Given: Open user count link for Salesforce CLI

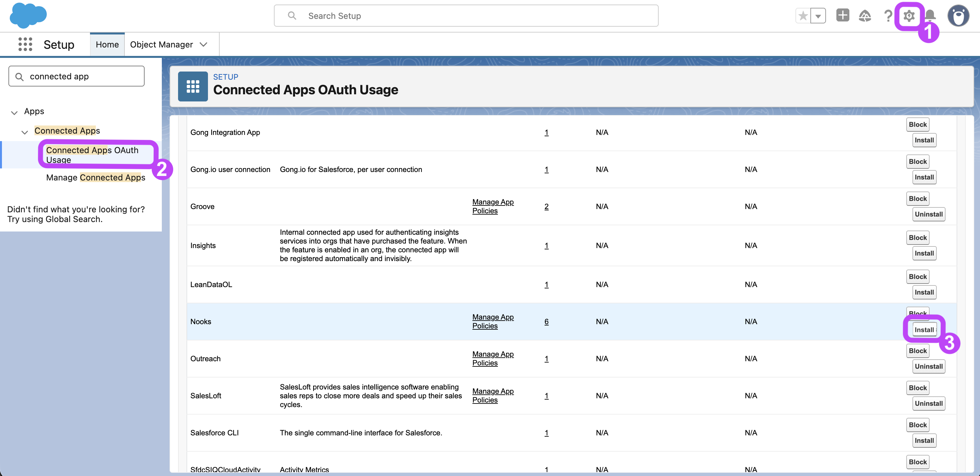Looking at the screenshot, I should pyautogui.click(x=546, y=433).
